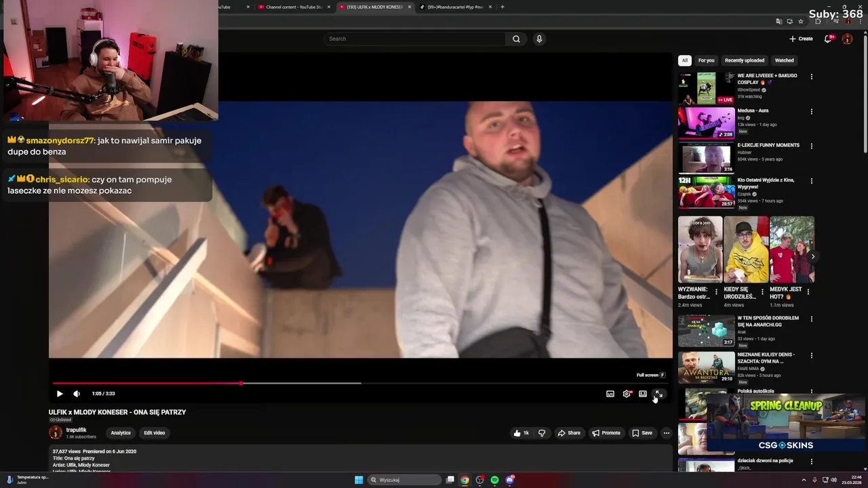Image resolution: width=868 pixels, height=488 pixels.
Task: Show next Shorts with right arrow
Action: 813,256
